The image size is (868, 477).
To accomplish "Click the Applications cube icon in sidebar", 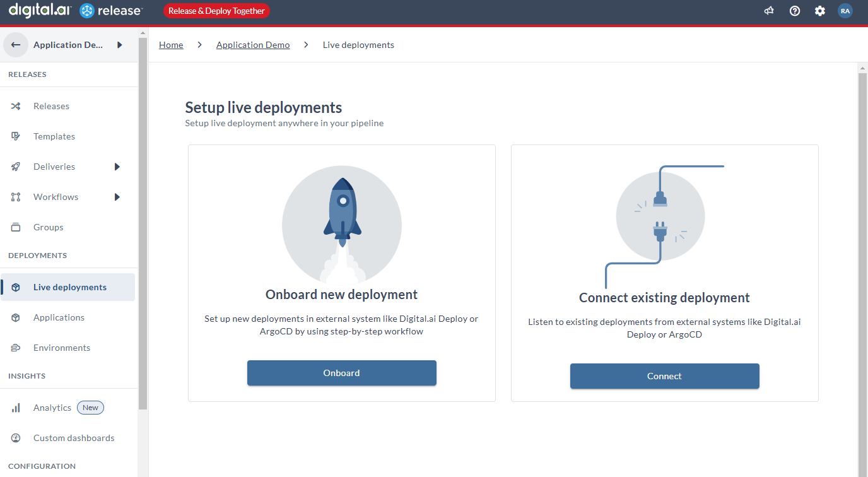I will pyautogui.click(x=16, y=317).
